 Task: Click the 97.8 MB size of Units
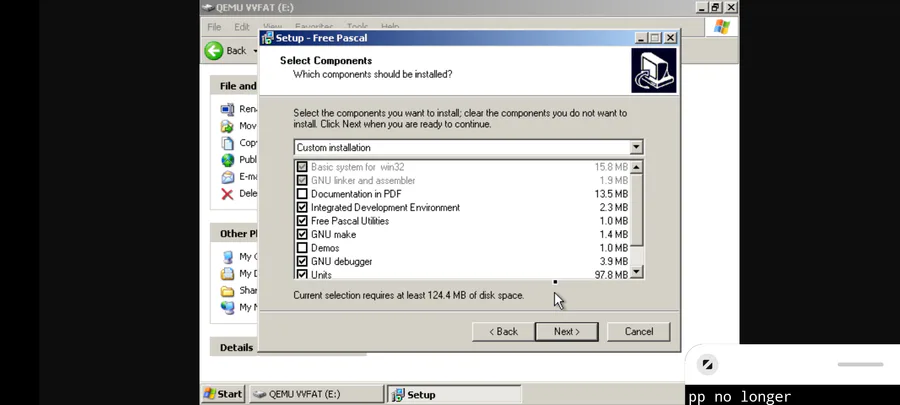click(611, 275)
